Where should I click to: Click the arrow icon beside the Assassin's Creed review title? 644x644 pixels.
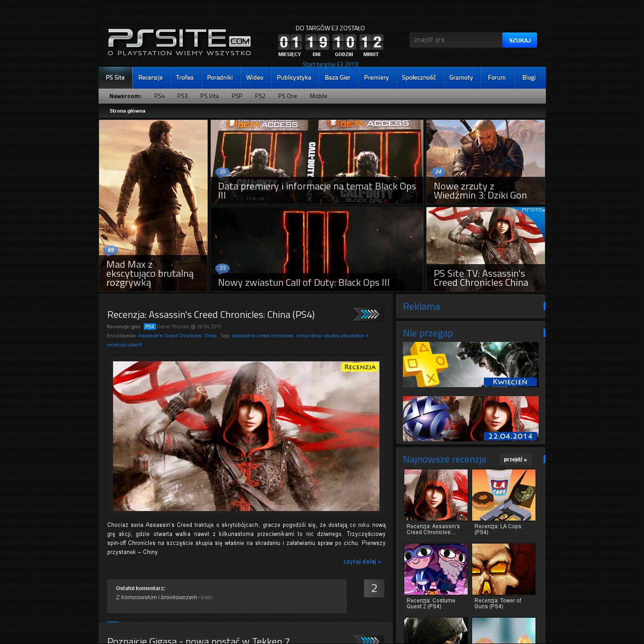tap(368, 314)
